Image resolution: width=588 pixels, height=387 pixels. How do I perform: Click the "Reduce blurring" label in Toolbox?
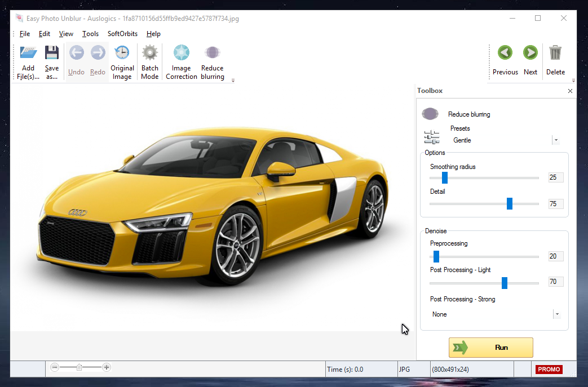469,114
